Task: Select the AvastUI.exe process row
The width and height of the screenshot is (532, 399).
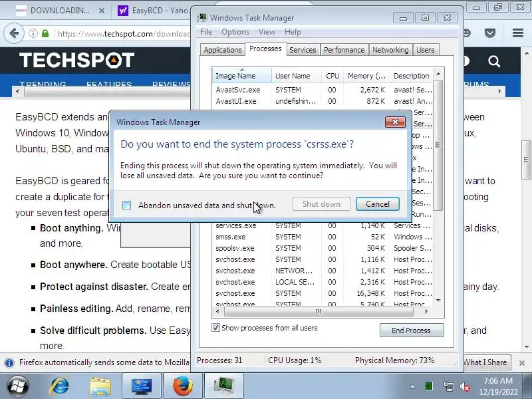Action: 323,101
